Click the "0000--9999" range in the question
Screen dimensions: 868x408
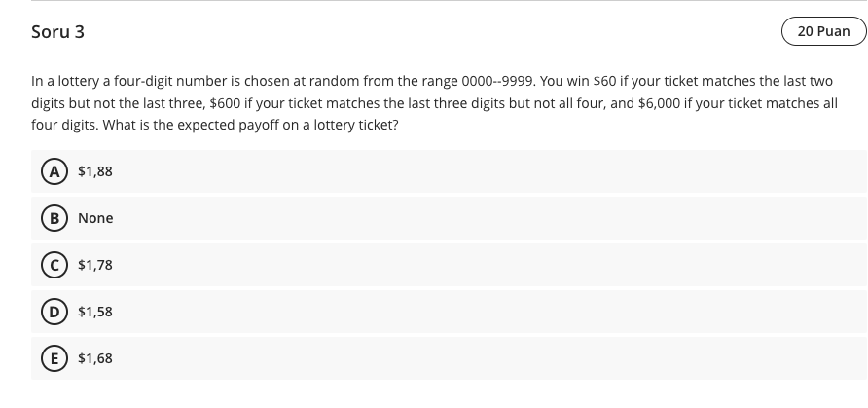(498, 82)
